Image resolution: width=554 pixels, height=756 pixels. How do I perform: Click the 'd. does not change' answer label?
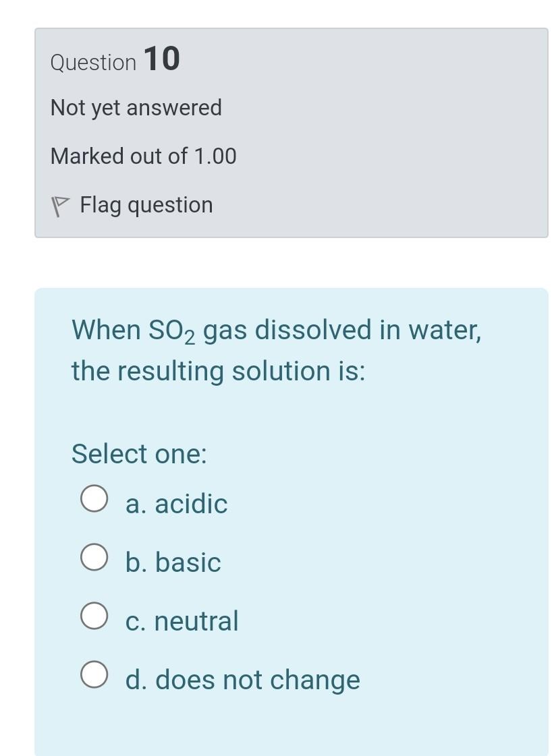[243, 680]
